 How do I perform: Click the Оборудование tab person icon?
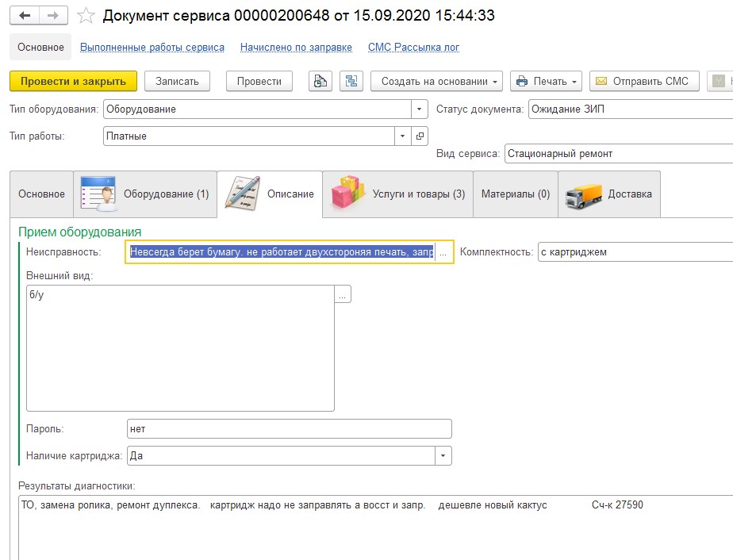pos(98,194)
